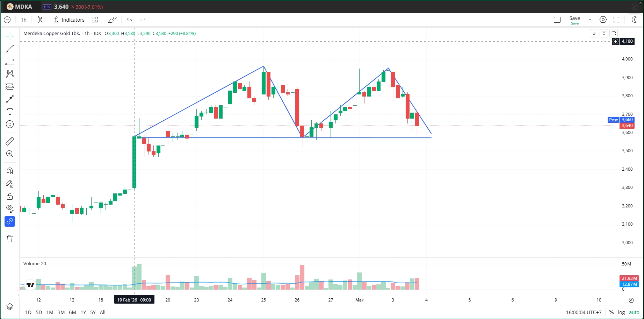Hide all drawings with eye icon
The width and height of the screenshot is (644, 319).
[10, 209]
